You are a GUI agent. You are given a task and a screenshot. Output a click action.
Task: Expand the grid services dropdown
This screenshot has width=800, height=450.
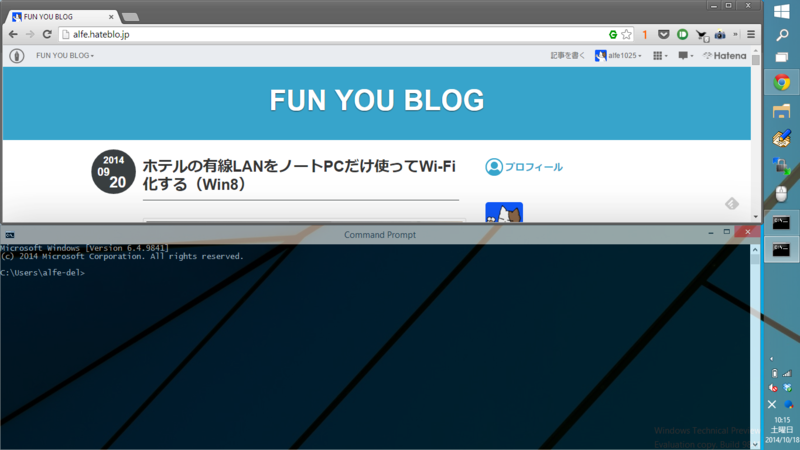click(660, 56)
